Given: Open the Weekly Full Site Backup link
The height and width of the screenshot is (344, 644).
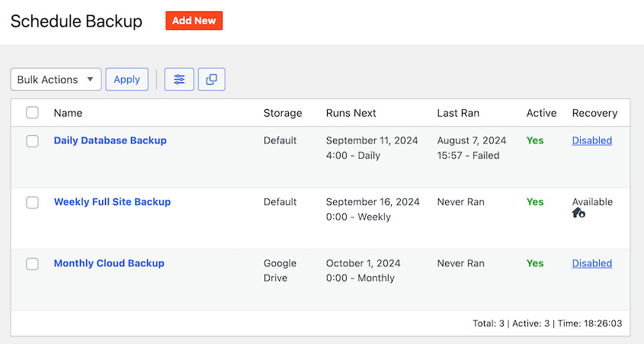Looking at the screenshot, I should [x=112, y=202].
